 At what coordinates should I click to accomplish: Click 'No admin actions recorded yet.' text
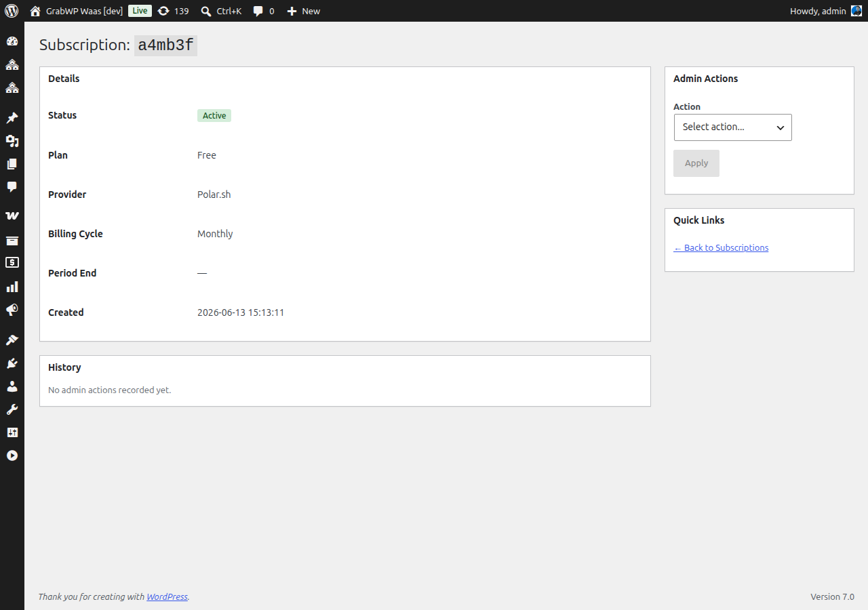(x=110, y=390)
